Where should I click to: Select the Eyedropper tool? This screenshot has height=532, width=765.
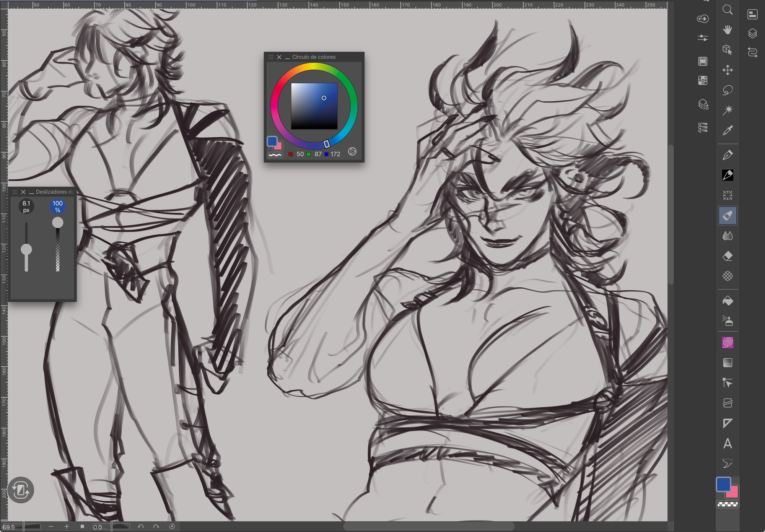[x=728, y=130]
